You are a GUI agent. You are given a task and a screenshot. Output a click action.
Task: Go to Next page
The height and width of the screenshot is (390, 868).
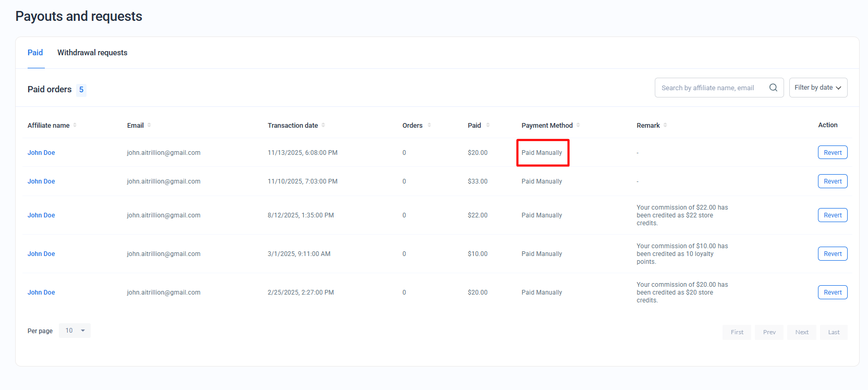pyautogui.click(x=802, y=332)
